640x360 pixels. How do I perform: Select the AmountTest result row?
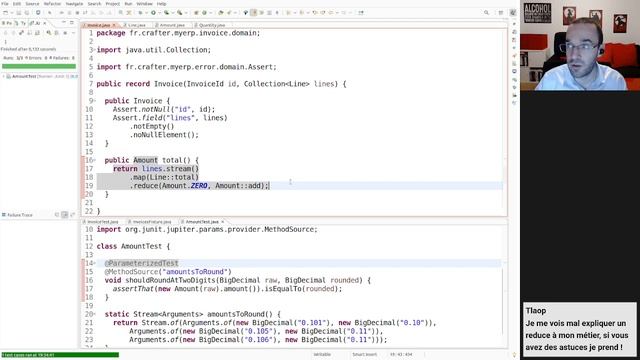pyautogui.click(x=39, y=76)
